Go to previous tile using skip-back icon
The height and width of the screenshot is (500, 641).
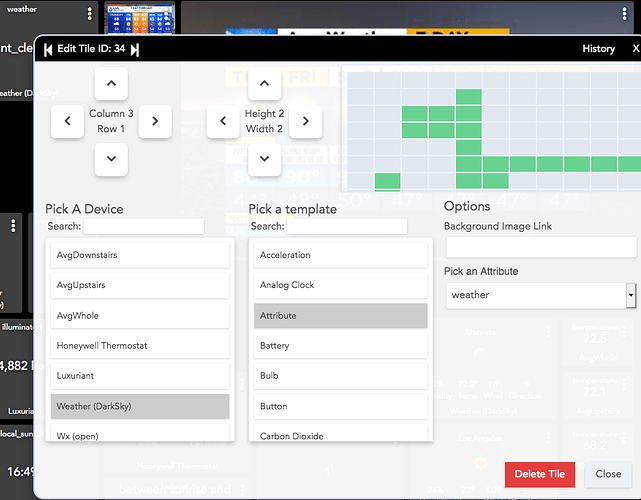pyautogui.click(x=47, y=49)
